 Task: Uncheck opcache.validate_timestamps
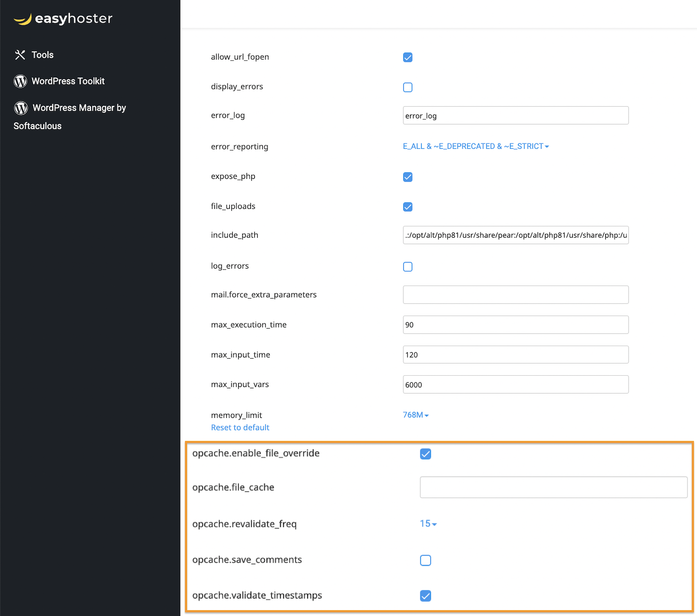[x=426, y=596]
